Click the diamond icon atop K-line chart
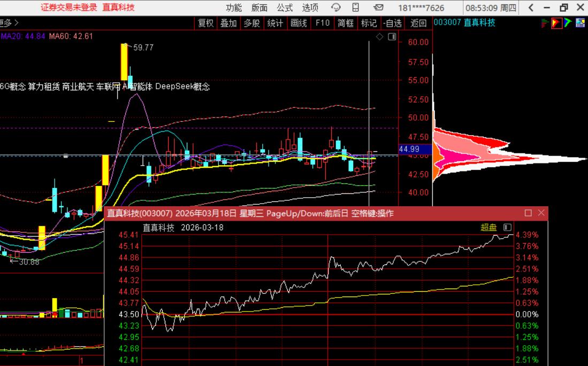 (x=379, y=37)
